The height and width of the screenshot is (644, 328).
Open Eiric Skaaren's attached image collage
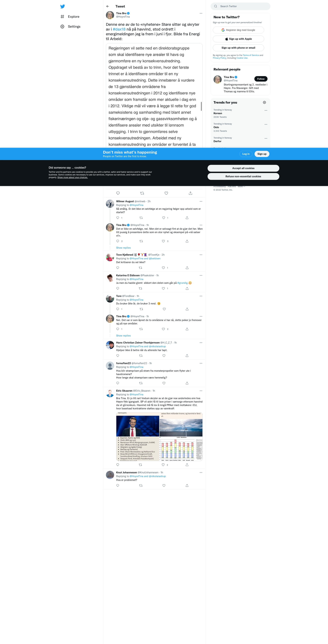(x=159, y=437)
